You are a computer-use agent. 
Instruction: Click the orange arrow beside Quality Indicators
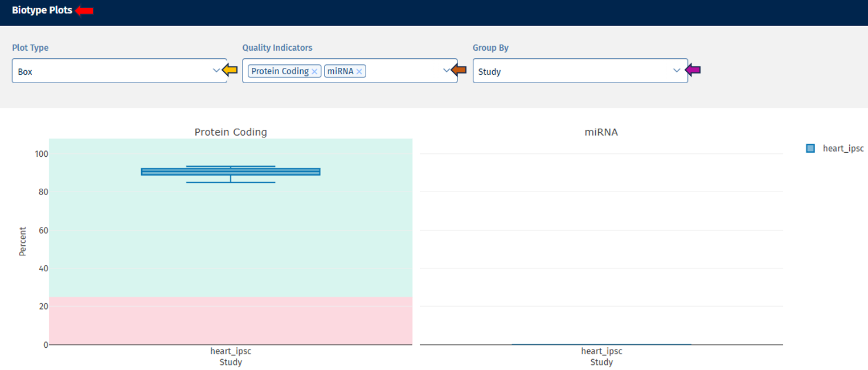pyautogui.click(x=459, y=70)
